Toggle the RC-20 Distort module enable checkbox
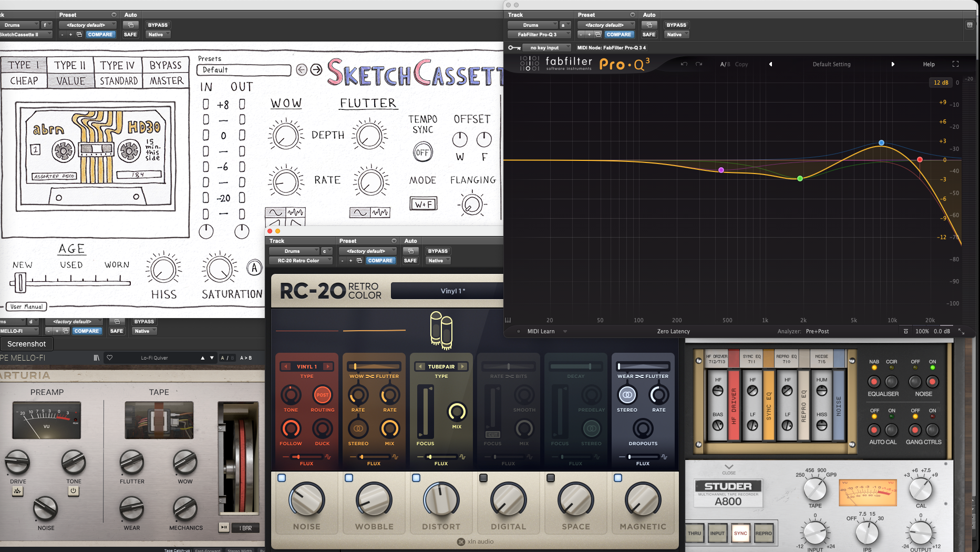Screen dimensions: 980x552 pyautogui.click(x=416, y=478)
